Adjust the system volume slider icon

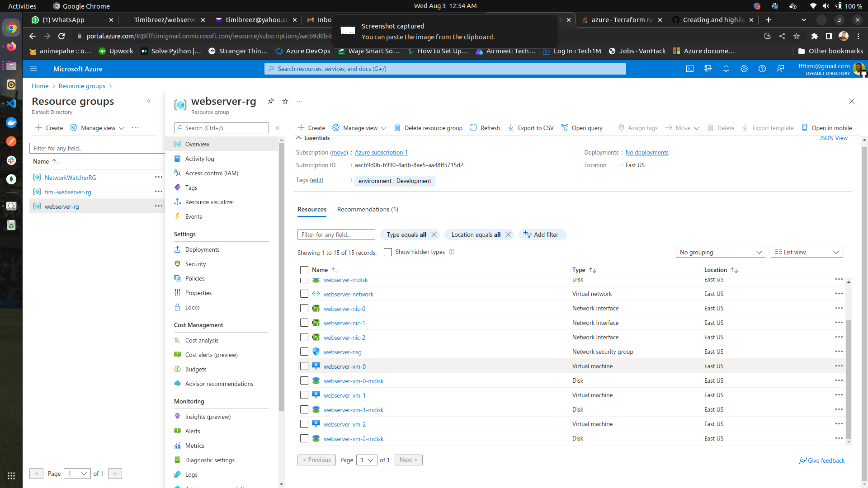click(x=826, y=6)
